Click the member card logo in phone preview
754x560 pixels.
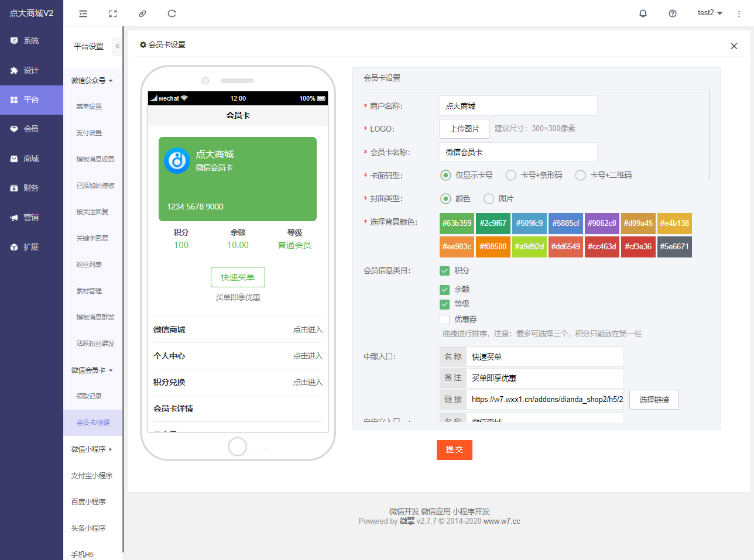177,160
